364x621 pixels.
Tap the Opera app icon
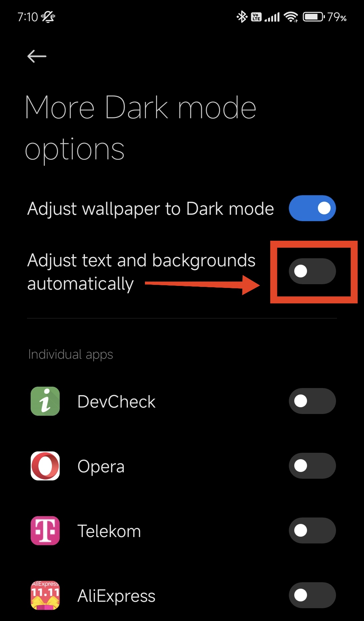[x=45, y=466]
